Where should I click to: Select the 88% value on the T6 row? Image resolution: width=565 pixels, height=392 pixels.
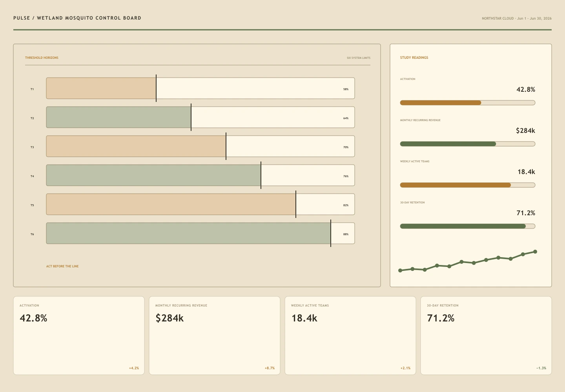tap(346, 234)
